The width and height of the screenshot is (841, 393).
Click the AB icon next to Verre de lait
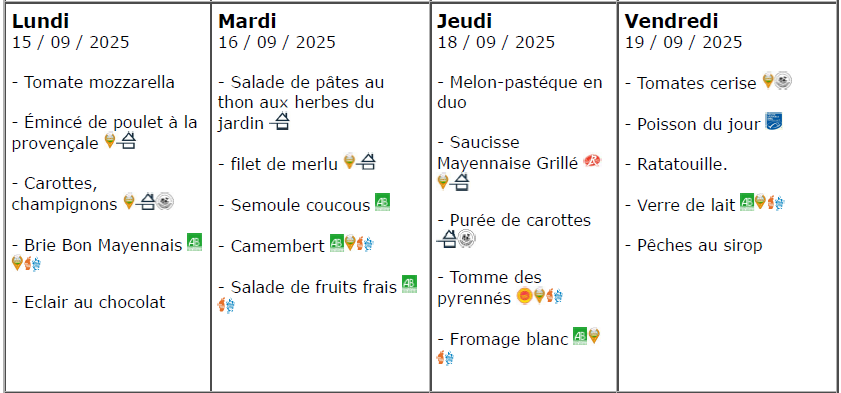(747, 202)
